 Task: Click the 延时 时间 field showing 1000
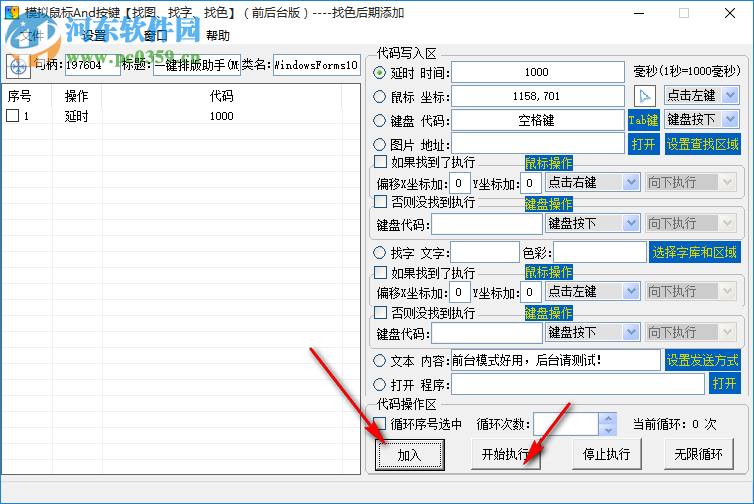[538, 72]
